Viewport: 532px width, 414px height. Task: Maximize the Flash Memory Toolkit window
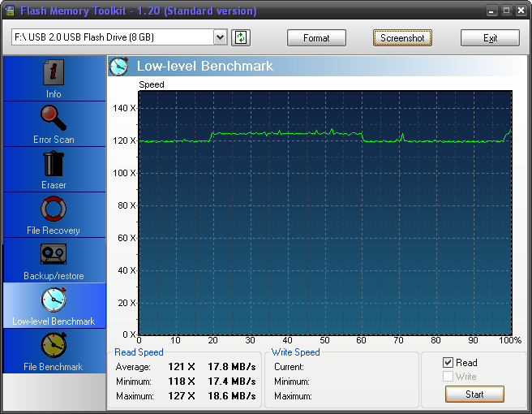[506, 11]
